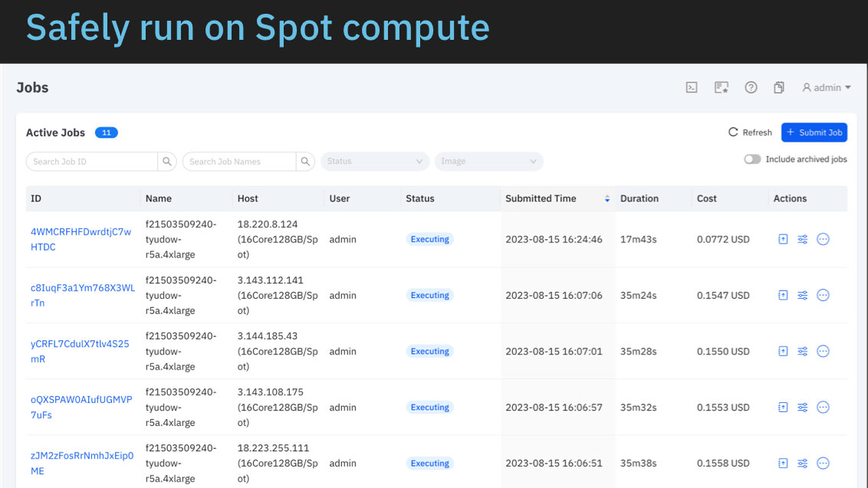Click the Job ID search magnifier
The image size is (868, 488).
(166, 162)
